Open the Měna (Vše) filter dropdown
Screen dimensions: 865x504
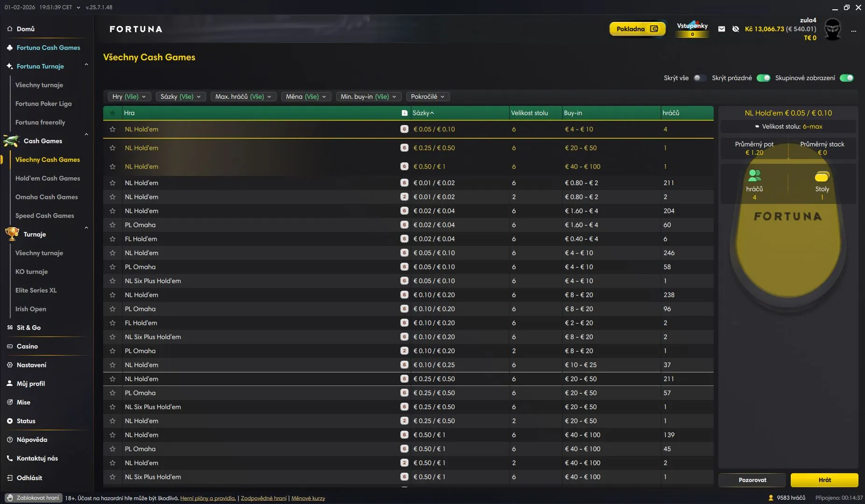pyautogui.click(x=306, y=97)
